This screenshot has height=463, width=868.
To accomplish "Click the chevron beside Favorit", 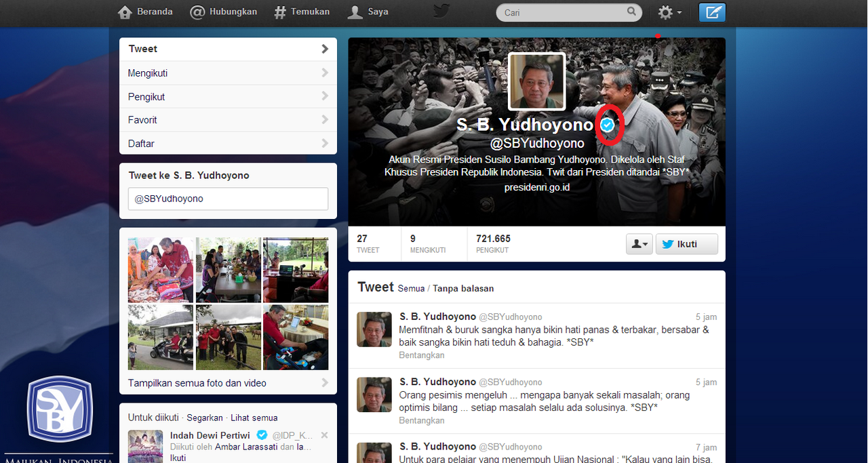I will point(325,120).
